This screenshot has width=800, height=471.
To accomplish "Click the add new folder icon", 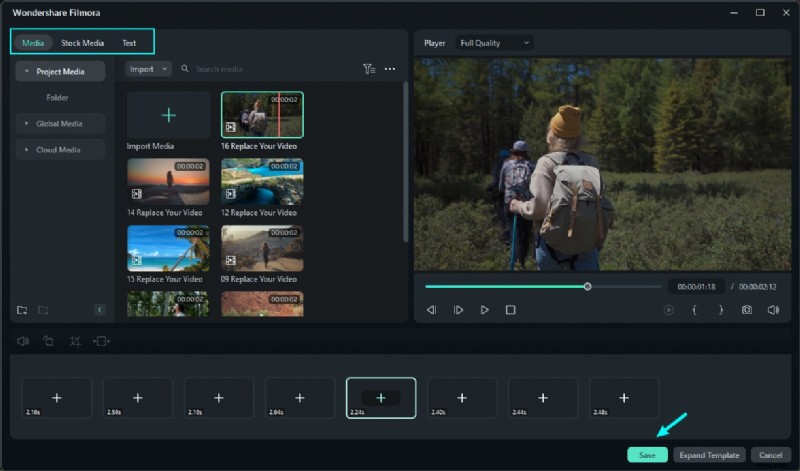I will [x=22, y=310].
